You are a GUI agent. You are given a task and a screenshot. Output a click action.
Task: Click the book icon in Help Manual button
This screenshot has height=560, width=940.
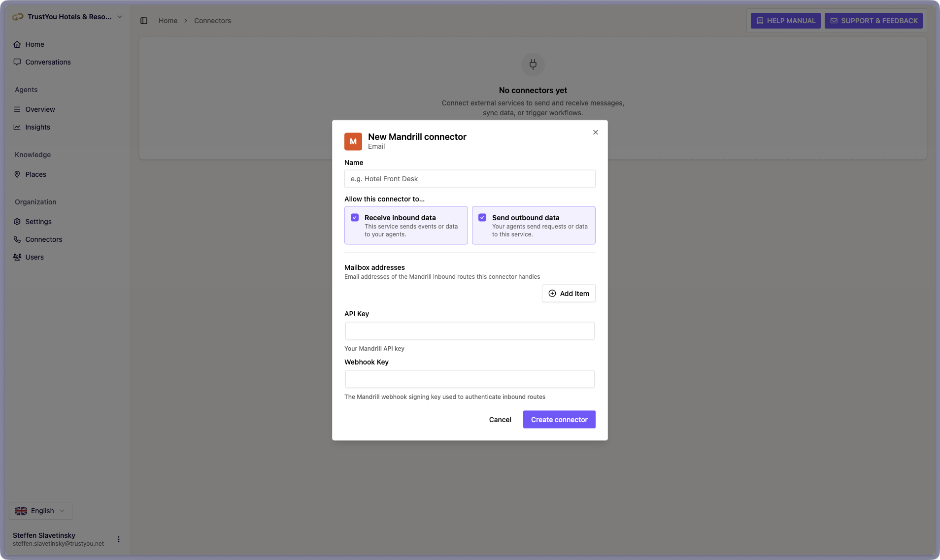point(760,21)
